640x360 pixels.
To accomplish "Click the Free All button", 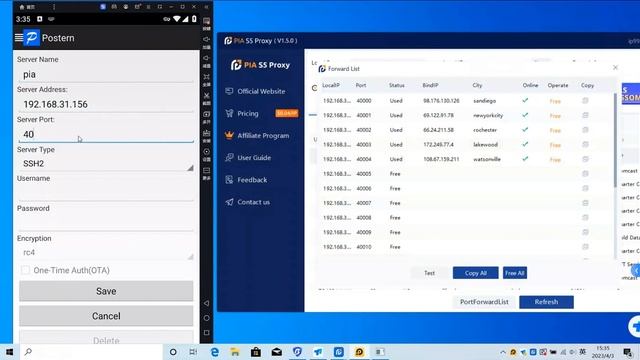I will [515, 273].
